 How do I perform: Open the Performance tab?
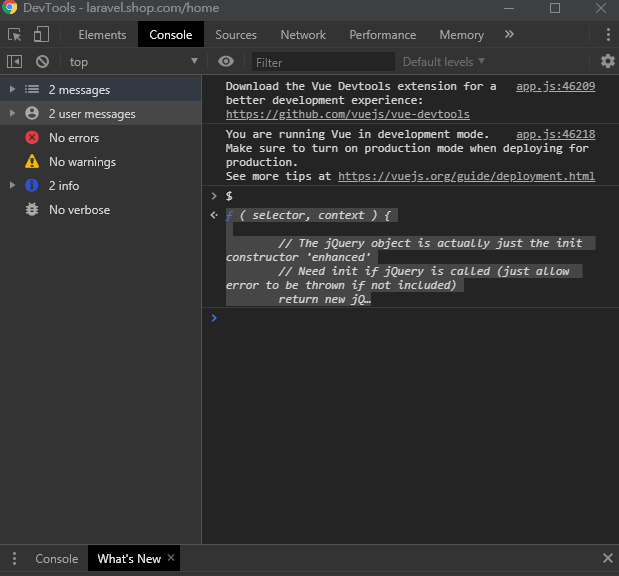[x=383, y=35]
